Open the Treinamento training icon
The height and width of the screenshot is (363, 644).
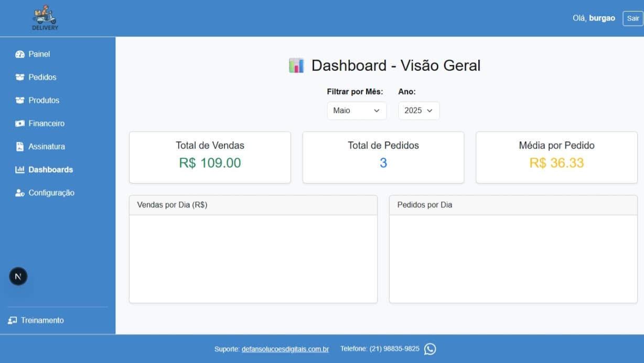point(12,320)
